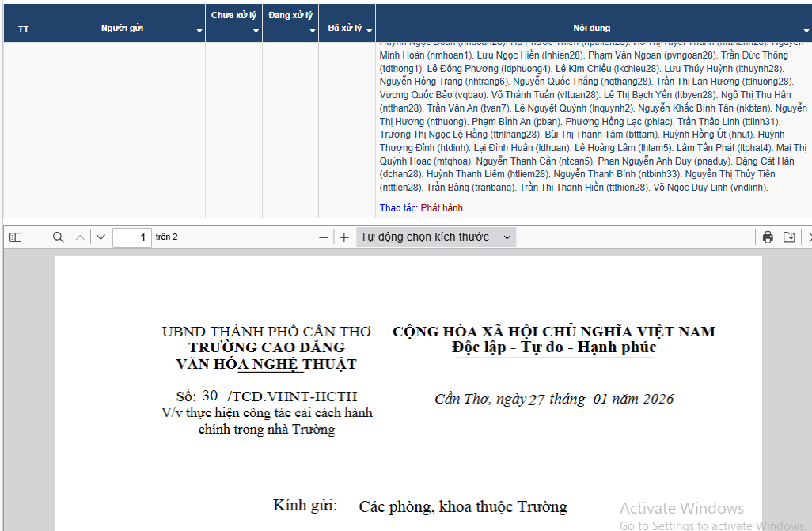The image size is (812, 531).
Task: Open filter dropdown for 'Người gửi' column
Action: click(x=199, y=31)
